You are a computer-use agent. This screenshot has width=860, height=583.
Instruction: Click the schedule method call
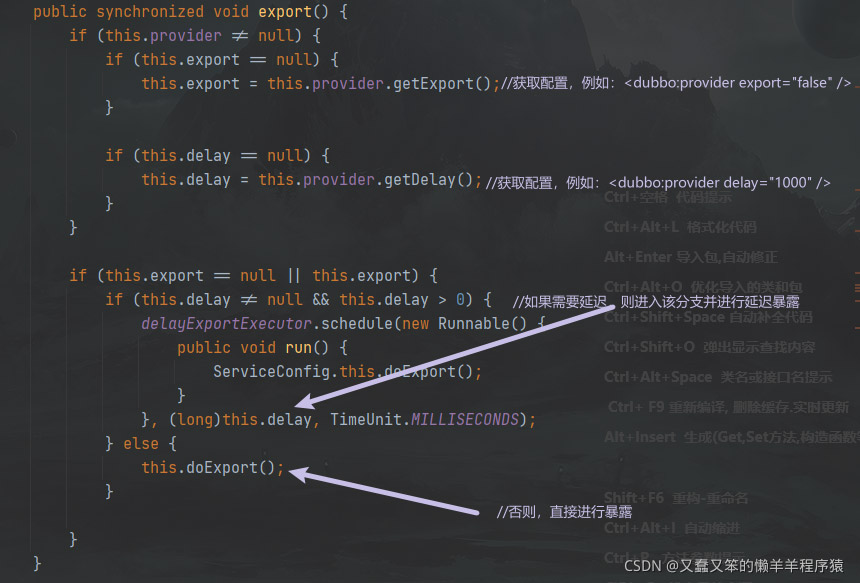coord(357,324)
